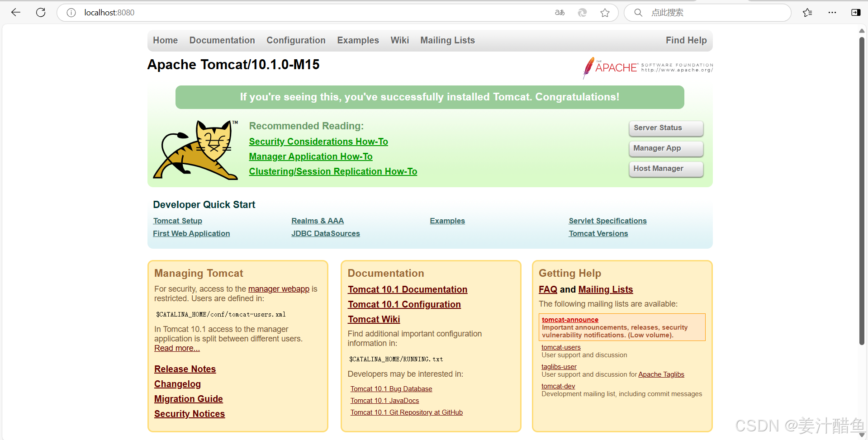Image resolution: width=868 pixels, height=440 pixels.
Task: Open the tomcat-announce mailing list link
Action: 570,320
